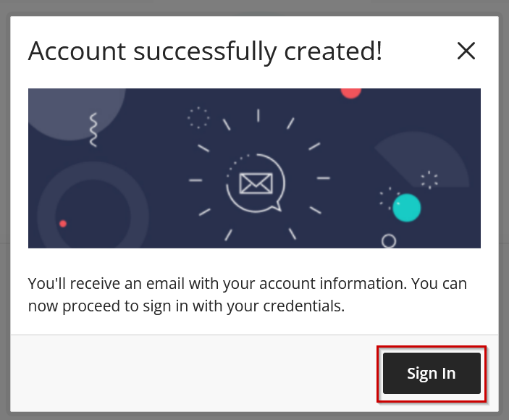Close the dialog with the X button
The width and height of the screenshot is (509, 420).
tap(466, 51)
